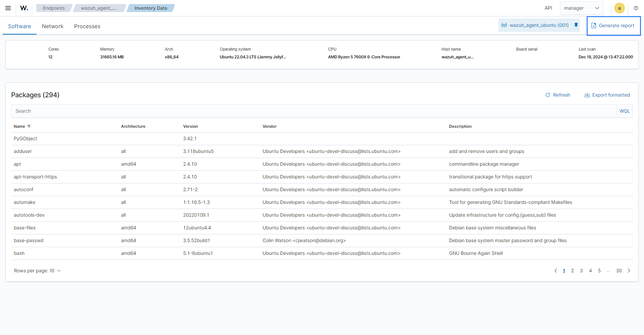
Task: Go to next page of packages
Action: pos(629,271)
